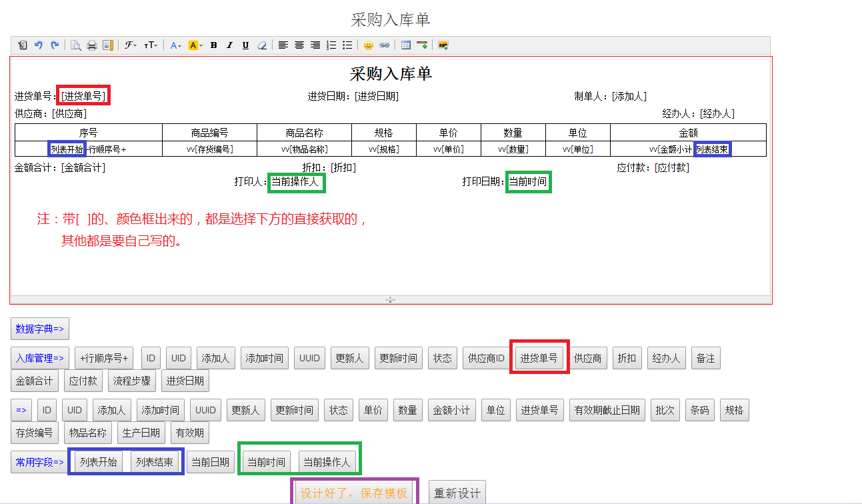862x504 pixels.
Task: Insert the 当前操作人 common field
Action: 327,462
